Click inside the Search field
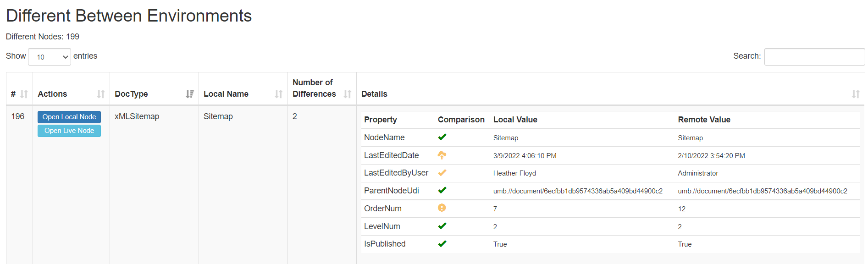Image resolution: width=868 pixels, height=264 pixels. pos(814,56)
